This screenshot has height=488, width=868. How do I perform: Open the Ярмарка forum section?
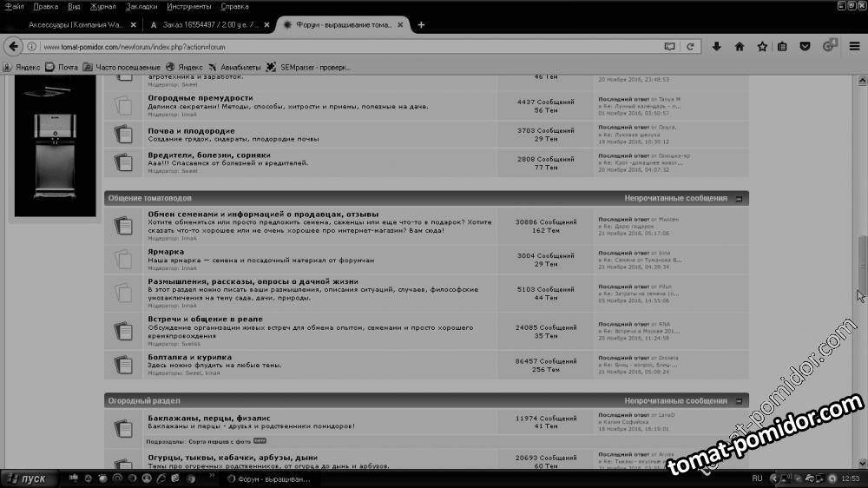tap(166, 252)
